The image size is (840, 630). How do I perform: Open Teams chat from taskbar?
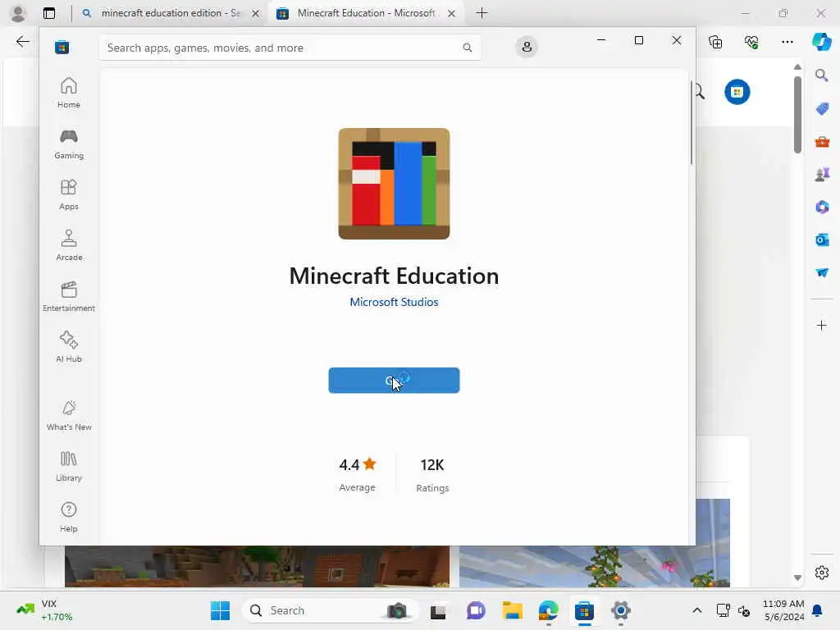click(475, 610)
